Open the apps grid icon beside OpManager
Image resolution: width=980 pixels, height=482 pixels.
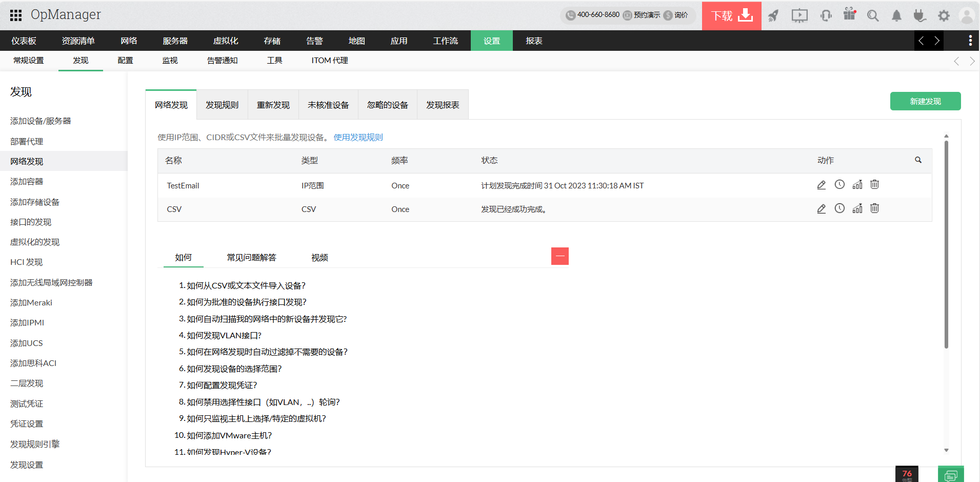[16, 15]
